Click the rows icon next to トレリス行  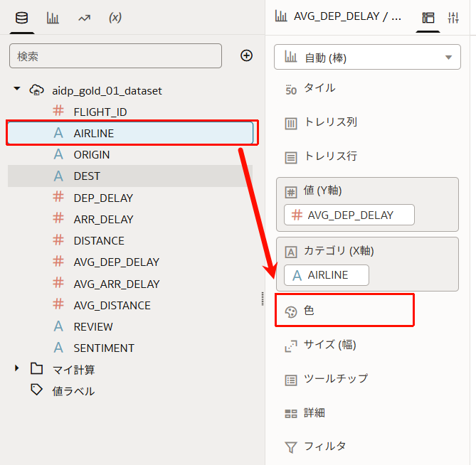pyautogui.click(x=291, y=158)
